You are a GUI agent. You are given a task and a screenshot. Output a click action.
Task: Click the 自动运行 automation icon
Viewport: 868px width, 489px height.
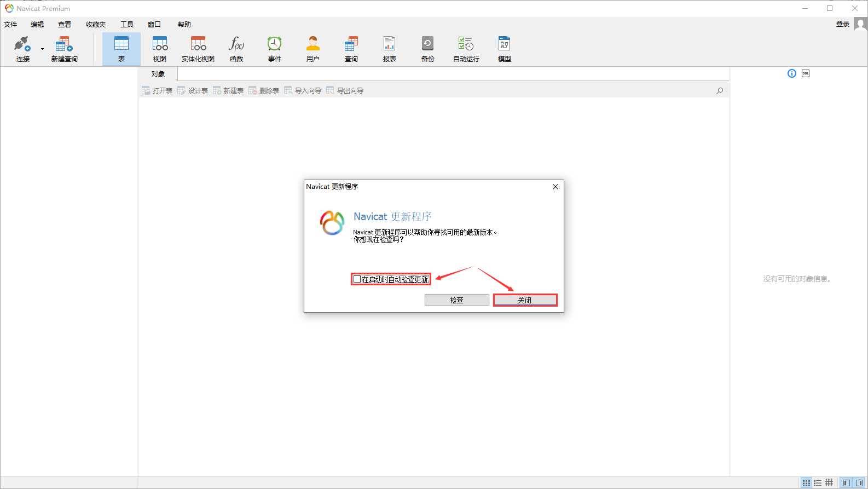(x=466, y=49)
